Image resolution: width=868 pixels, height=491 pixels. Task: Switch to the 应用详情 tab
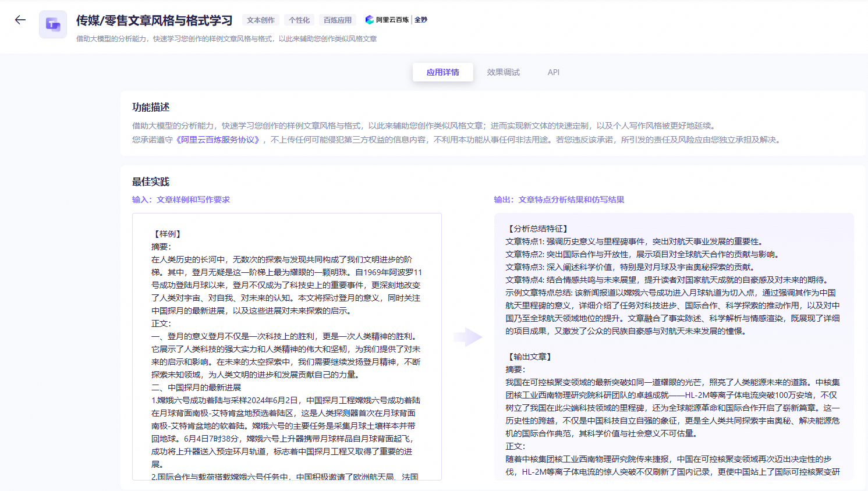pos(442,72)
